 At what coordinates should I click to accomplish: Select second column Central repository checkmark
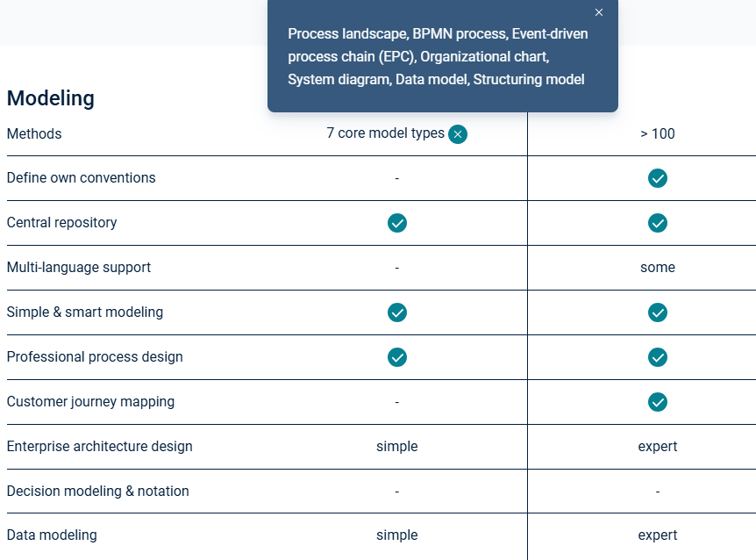(658, 223)
